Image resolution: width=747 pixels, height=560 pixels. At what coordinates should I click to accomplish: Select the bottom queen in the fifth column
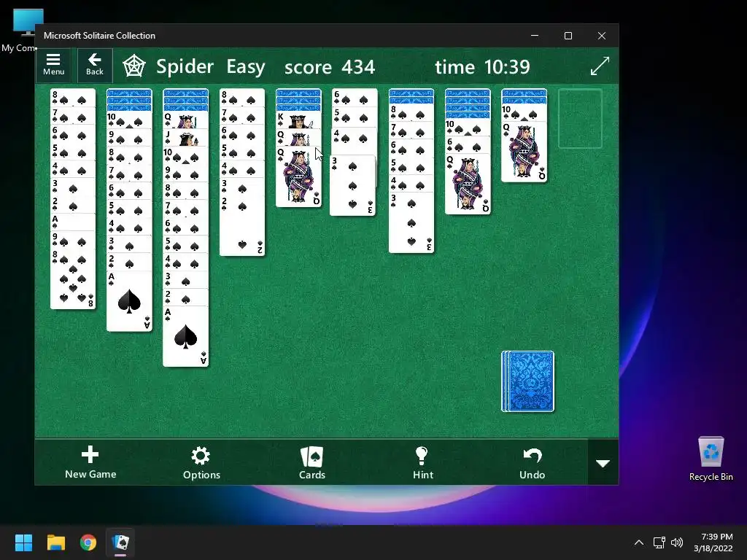click(x=298, y=176)
